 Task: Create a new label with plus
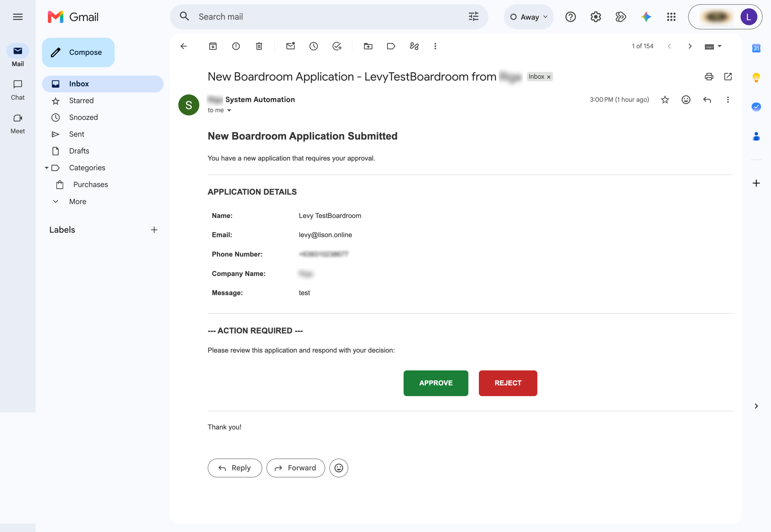[x=154, y=230]
